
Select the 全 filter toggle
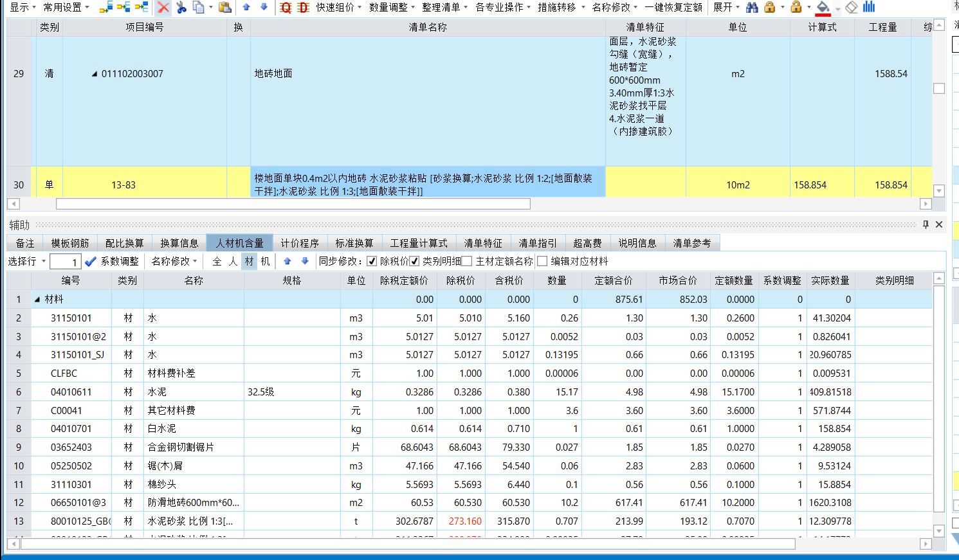(x=217, y=261)
